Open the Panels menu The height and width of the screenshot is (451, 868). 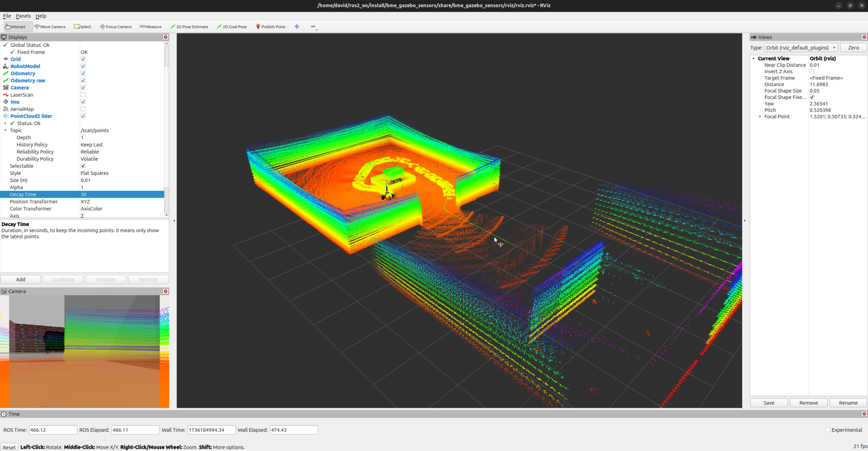[23, 16]
